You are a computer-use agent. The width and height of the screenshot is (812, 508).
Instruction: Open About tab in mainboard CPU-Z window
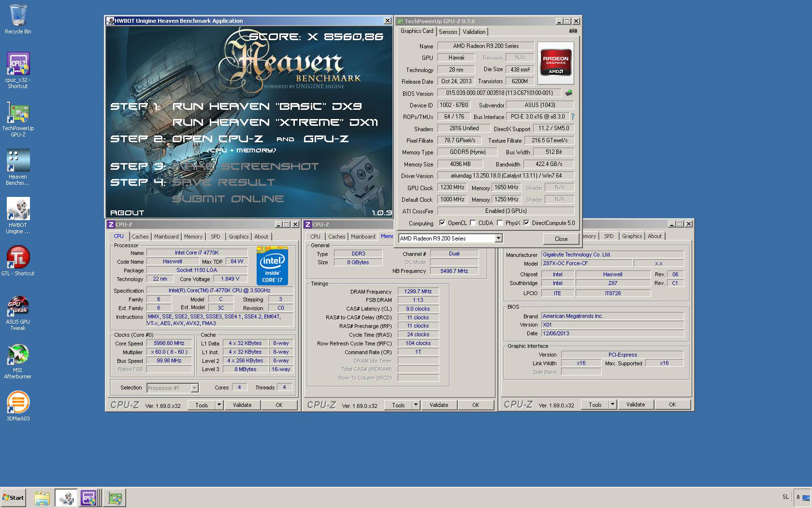pos(655,236)
